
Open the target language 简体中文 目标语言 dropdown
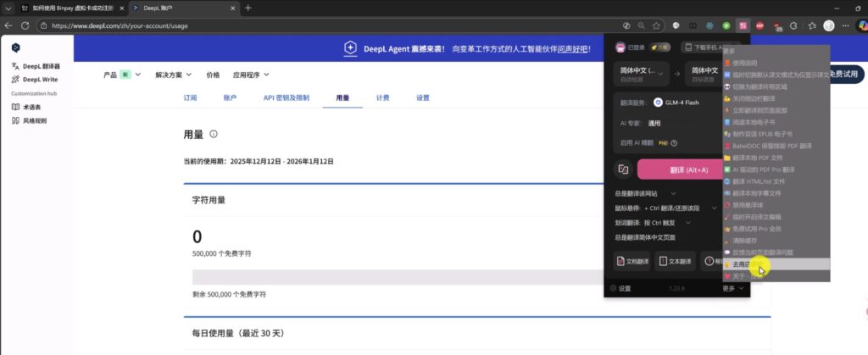tap(704, 74)
